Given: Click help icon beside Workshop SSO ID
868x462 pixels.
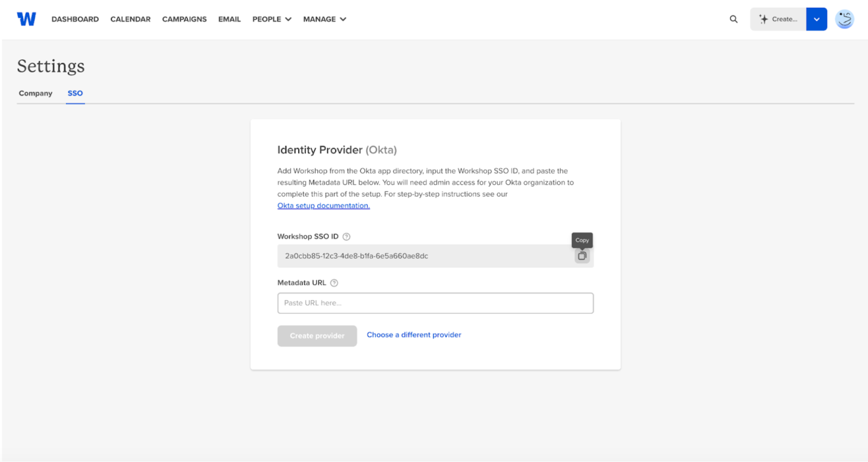Looking at the screenshot, I should (346, 236).
